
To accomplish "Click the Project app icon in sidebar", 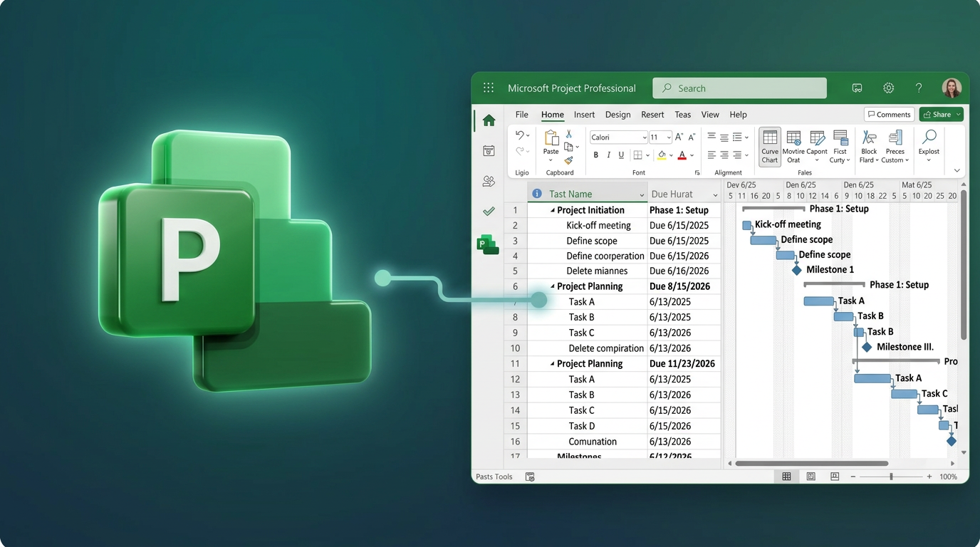I will (488, 244).
